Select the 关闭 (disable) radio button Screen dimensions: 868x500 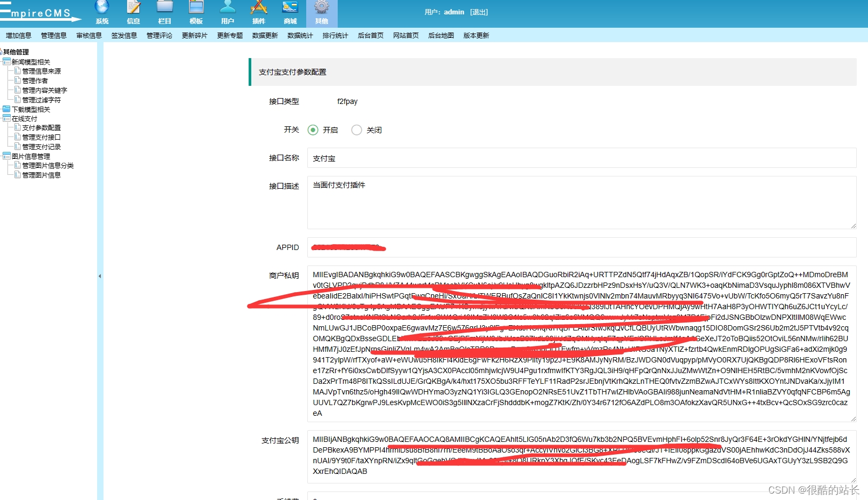click(357, 130)
